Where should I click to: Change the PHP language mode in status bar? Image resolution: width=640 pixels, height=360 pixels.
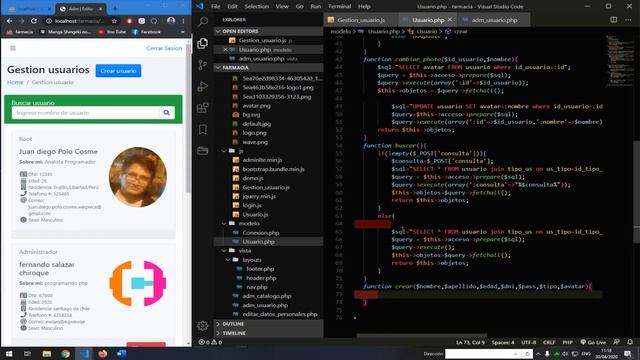point(567,342)
